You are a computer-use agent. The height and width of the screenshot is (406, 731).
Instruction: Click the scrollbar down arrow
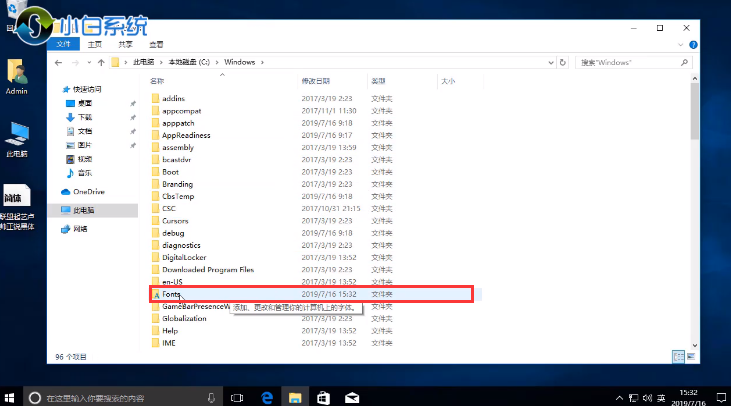695,345
